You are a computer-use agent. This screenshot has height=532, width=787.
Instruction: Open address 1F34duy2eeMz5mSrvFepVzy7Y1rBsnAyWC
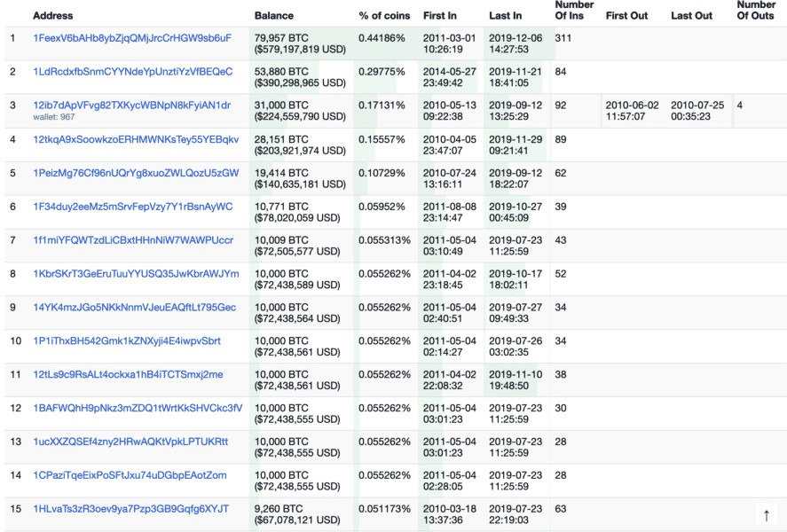pyautogui.click(x=132, y=207)
